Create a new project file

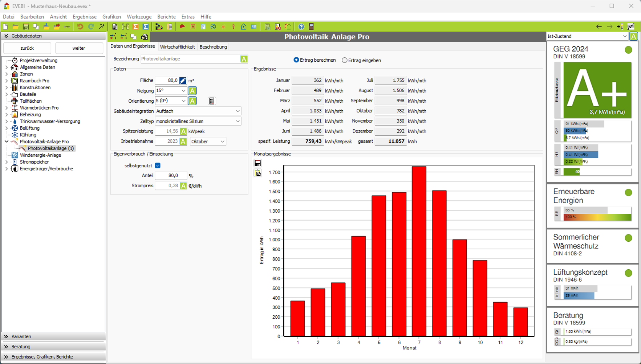click(x=5, y=26)
